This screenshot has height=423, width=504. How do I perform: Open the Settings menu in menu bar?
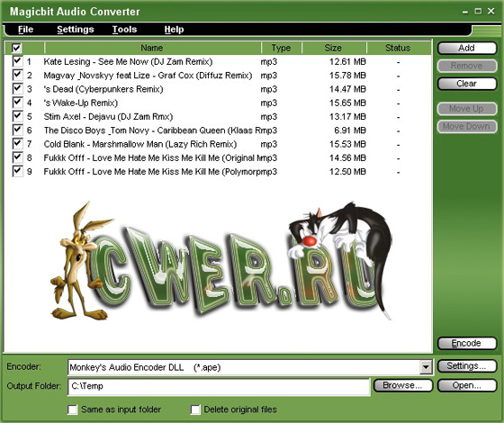click(76, 29)
